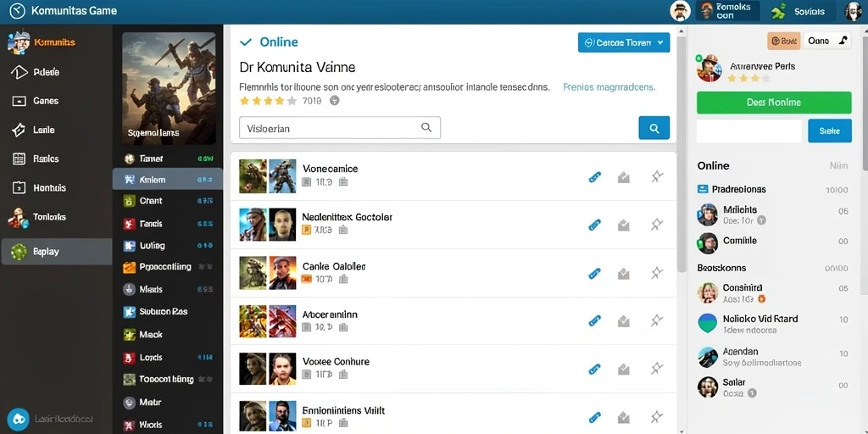Open the Renios magnradcens link

[609, 87]
